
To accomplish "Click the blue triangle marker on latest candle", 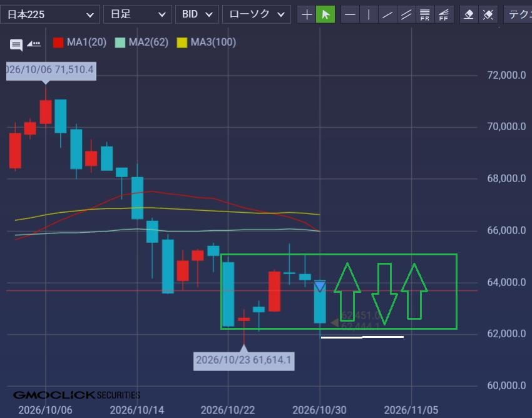I will [x=320, y=287].
